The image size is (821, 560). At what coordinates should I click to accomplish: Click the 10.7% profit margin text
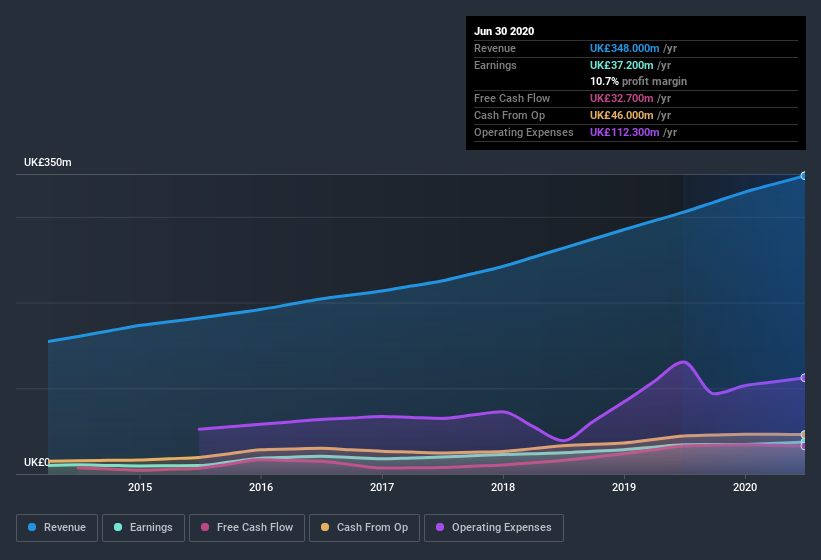click(x=638, y=82)
